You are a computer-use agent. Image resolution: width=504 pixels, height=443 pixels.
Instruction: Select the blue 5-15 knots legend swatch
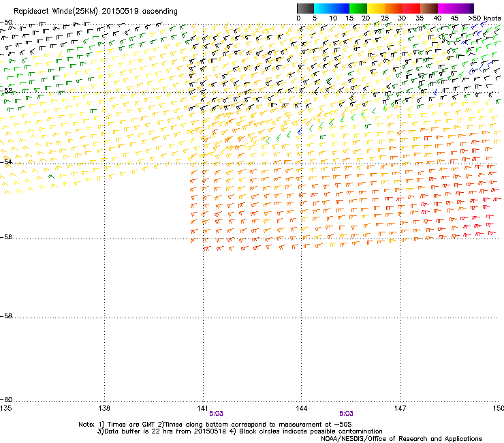tap(332, 8)
